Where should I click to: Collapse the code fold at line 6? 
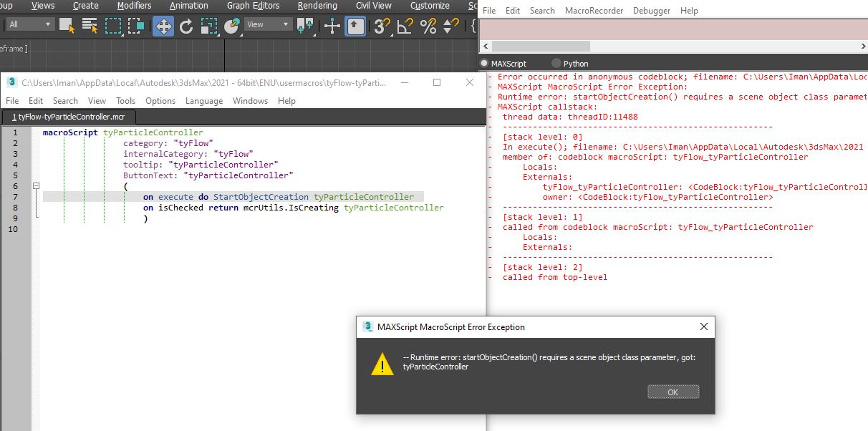pyautogui.click(x=36, y=186)
